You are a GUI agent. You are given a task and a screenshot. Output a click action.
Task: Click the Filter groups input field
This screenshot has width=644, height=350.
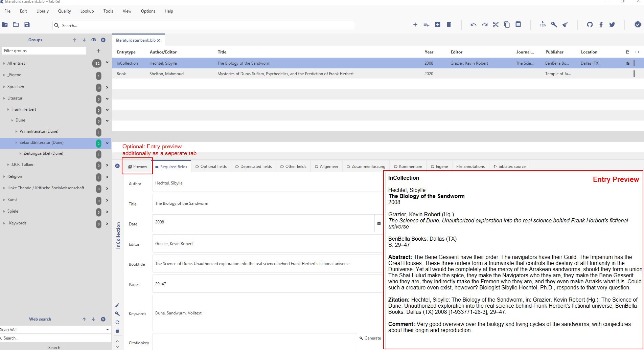coord(44,51)
